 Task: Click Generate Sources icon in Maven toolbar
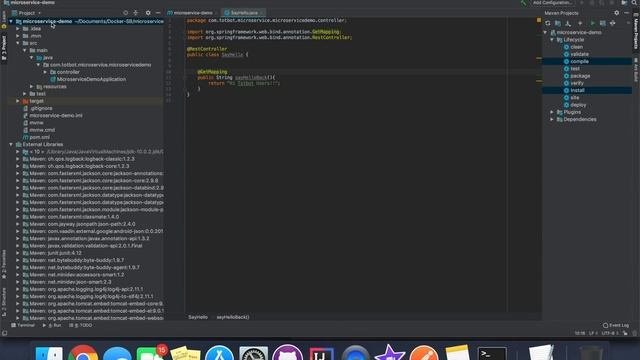(558, 23)
